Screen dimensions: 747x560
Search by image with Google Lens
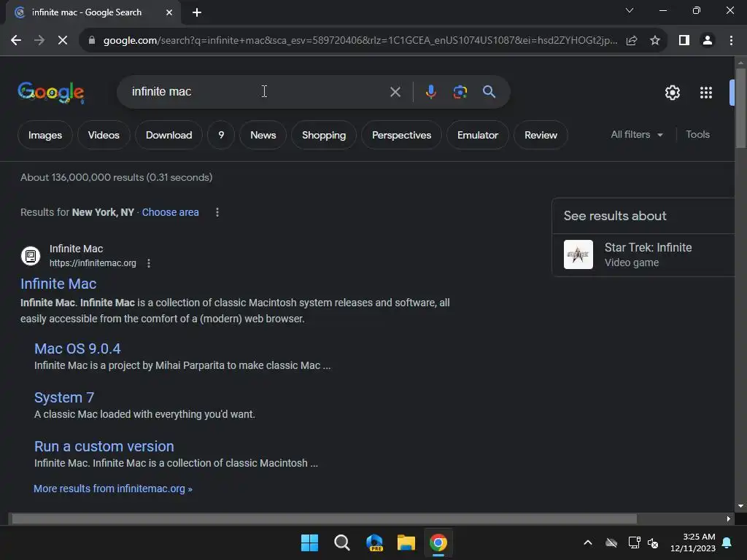(x=460, y=92)
